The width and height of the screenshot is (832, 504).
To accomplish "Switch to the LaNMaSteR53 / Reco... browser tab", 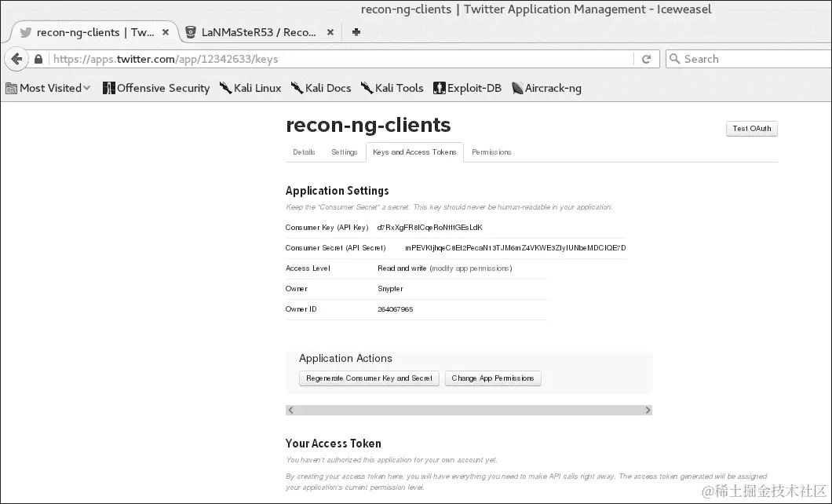I will pos(258,32).
